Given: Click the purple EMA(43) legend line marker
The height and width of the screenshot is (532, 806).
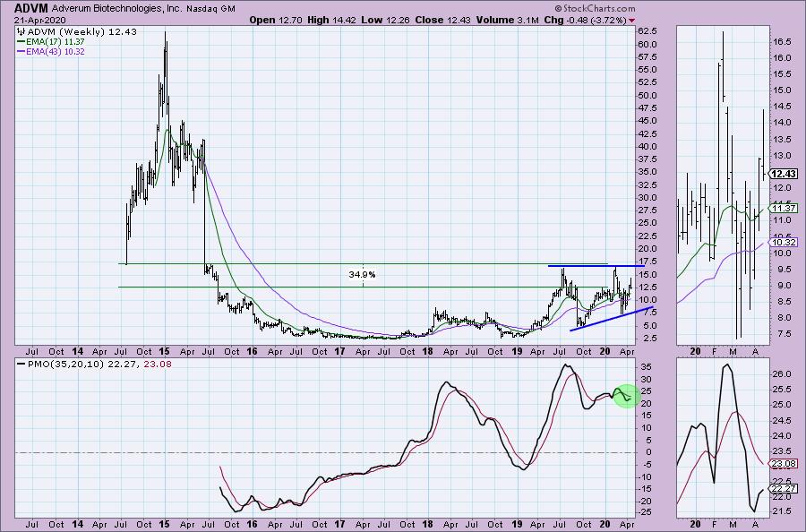Looking at the screenshot, I should (x=21, y=51).
